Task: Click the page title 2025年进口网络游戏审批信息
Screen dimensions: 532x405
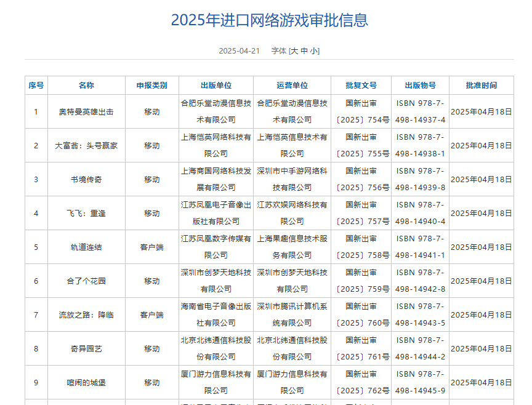Action: click(270, 20)
